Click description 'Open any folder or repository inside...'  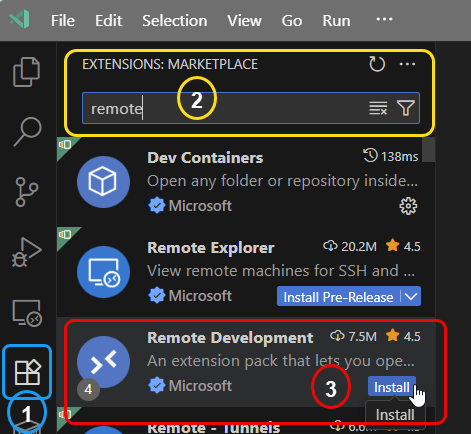282,181
